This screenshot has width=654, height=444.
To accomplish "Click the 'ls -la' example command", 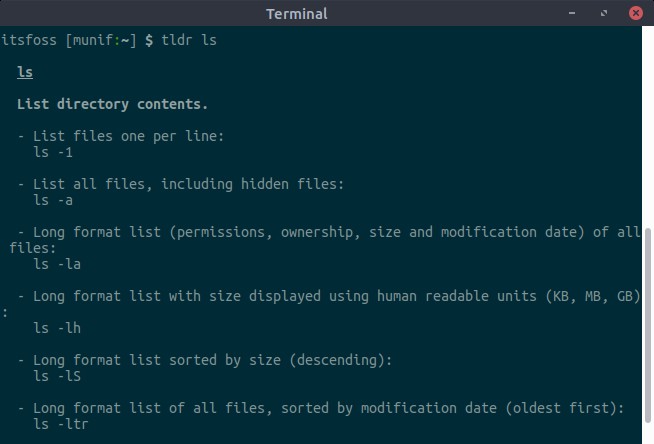I will click(x=57, y=264).
